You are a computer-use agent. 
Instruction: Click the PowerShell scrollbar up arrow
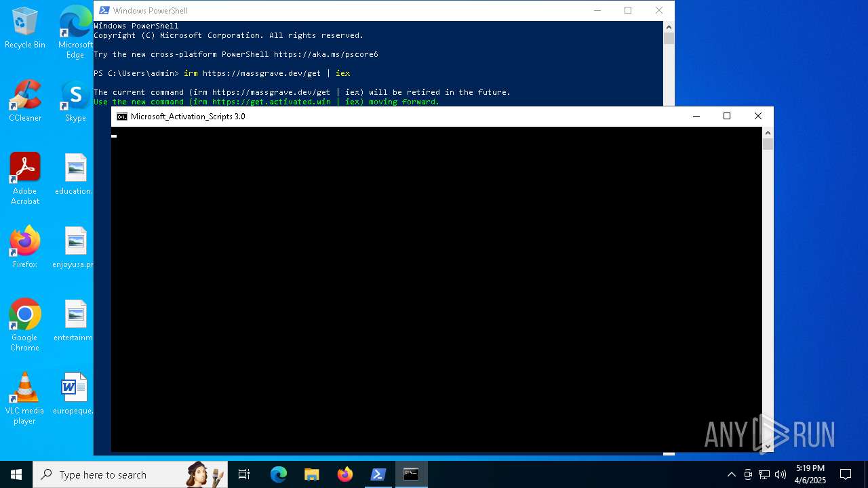[669, 26]
